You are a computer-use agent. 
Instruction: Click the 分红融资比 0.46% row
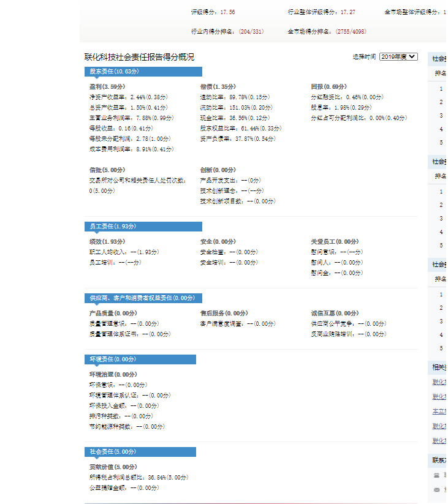click(347, 97)
